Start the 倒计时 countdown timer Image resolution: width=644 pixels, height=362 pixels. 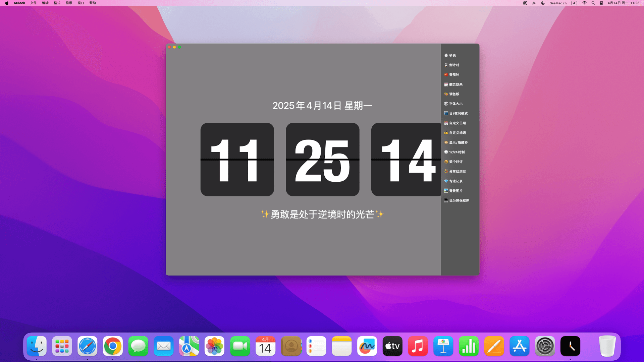pyautogui.click(x=454, y=65)
